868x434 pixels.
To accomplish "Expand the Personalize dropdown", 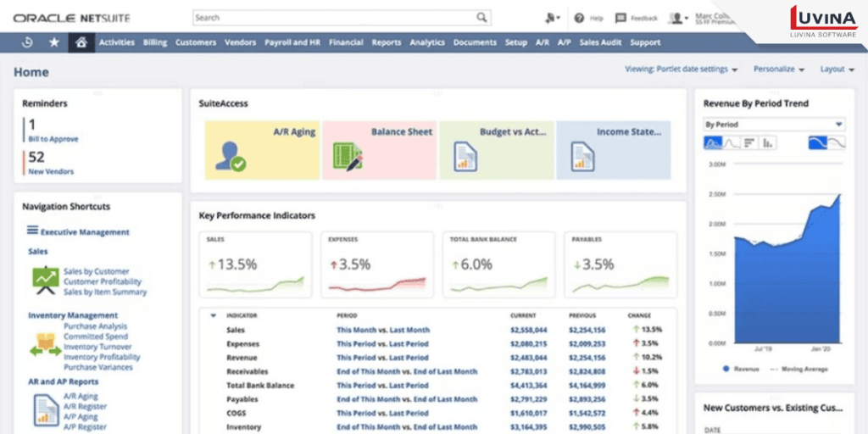I will click(778, 70).
